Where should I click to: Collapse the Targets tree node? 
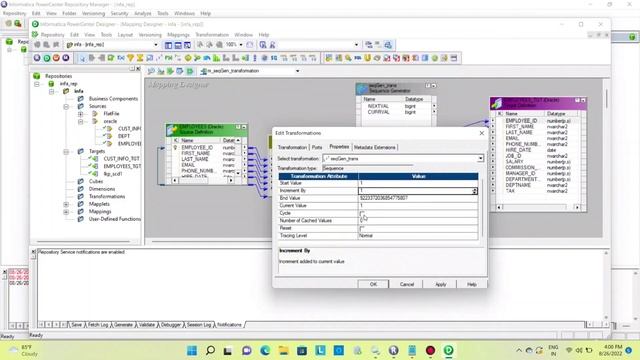point(66,151)
